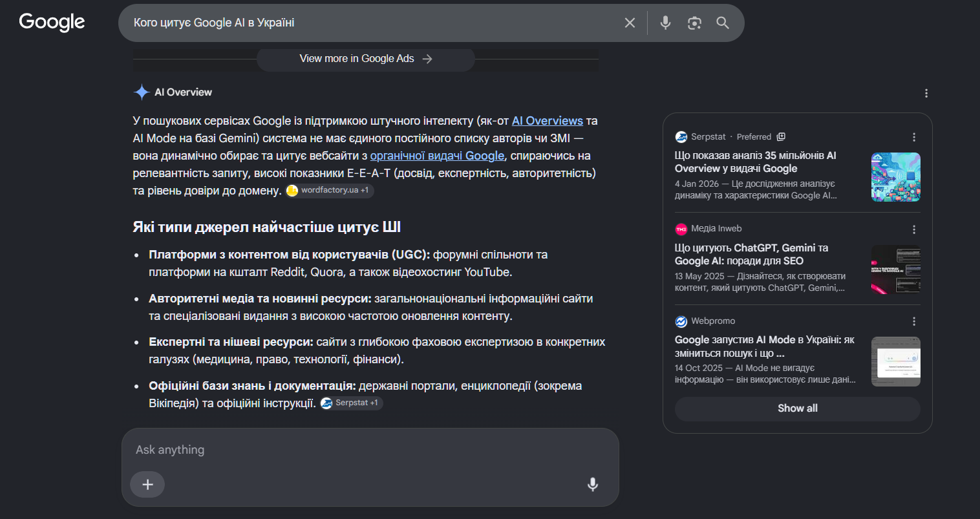The image size is (980, 519).
Task: Click Inweb article thumbnail image
Action: click(x=896, y=270)
